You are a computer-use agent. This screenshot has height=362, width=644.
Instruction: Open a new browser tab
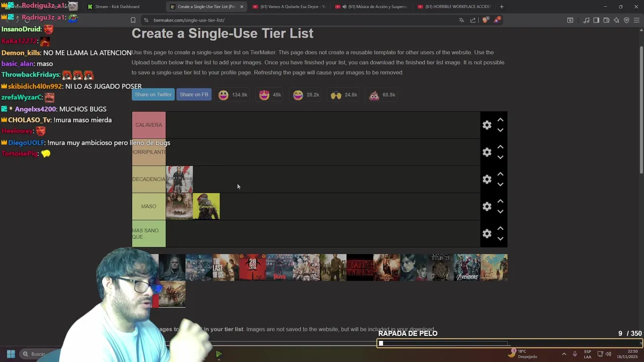[x=502, y=7]
